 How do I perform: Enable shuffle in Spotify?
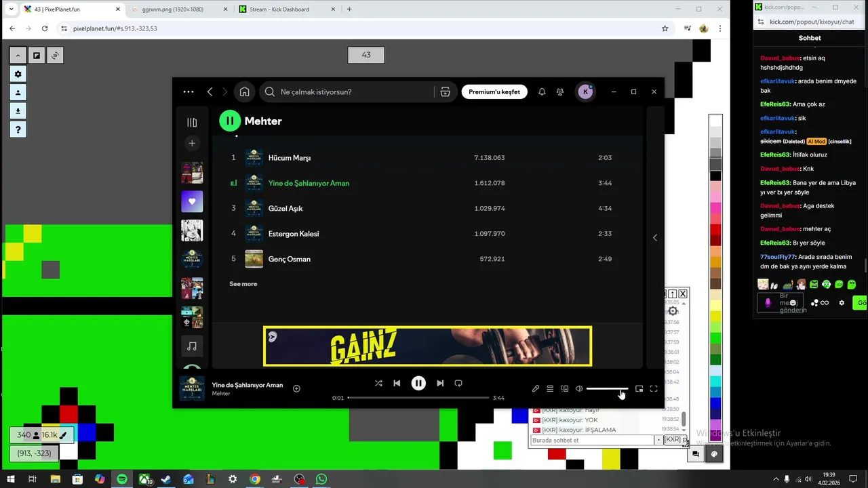pos(378,383)
